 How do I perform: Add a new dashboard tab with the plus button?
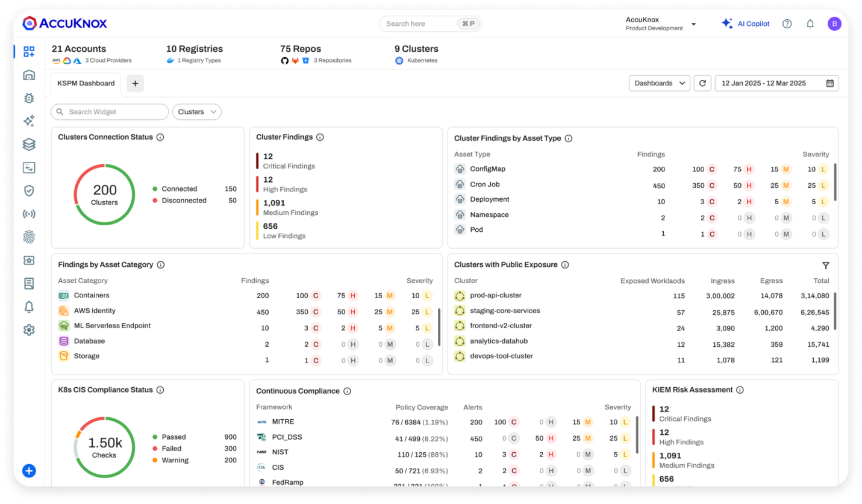(x=135, y=83)
